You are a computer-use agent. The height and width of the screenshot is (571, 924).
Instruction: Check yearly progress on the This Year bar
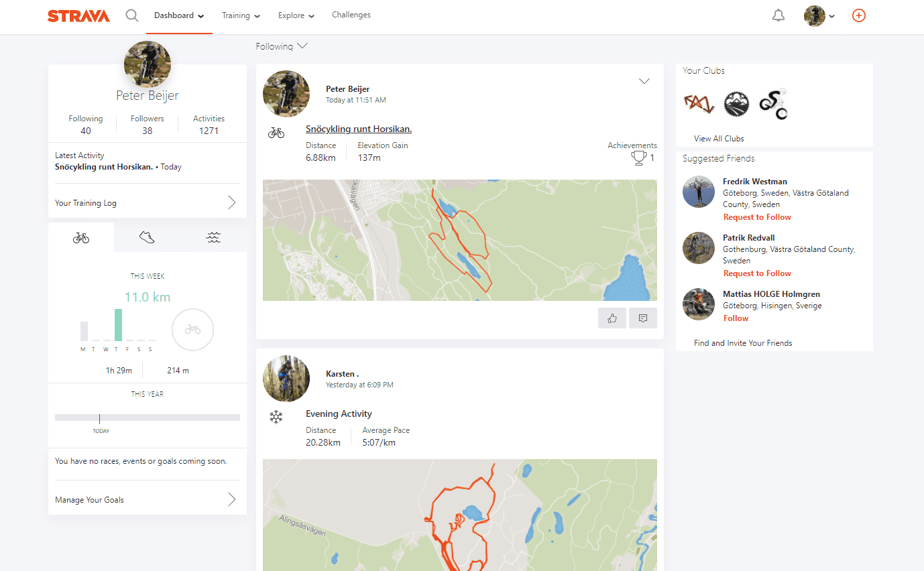(147, 417)
